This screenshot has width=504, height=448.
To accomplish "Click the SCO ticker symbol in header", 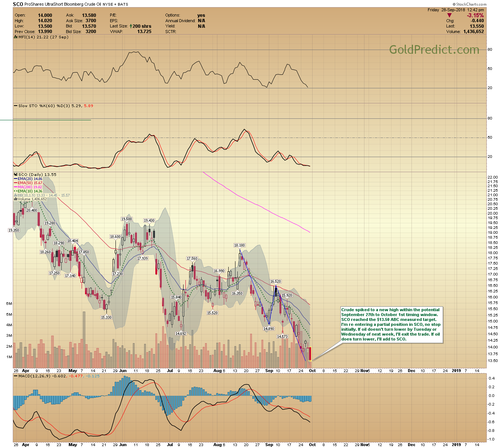I will [x=18, y=5].
